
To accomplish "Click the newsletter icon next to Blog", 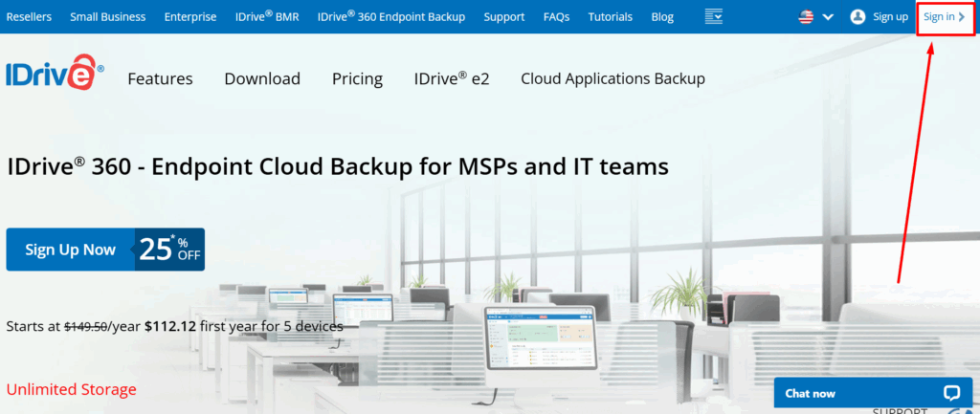I will click(x=714, y=15).
